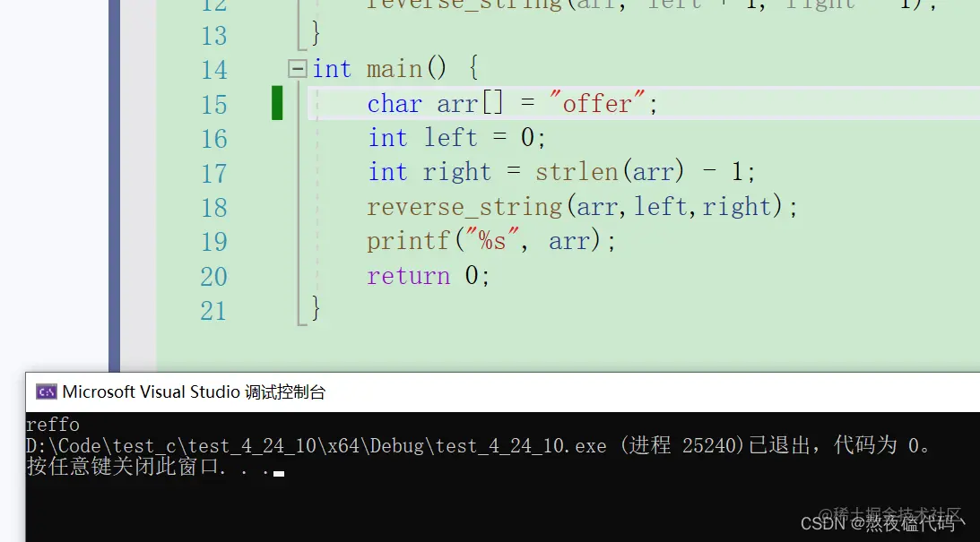This screenshot has height=542, width=980.
Task: Click the char keyword on line 15
Action: 395,104
